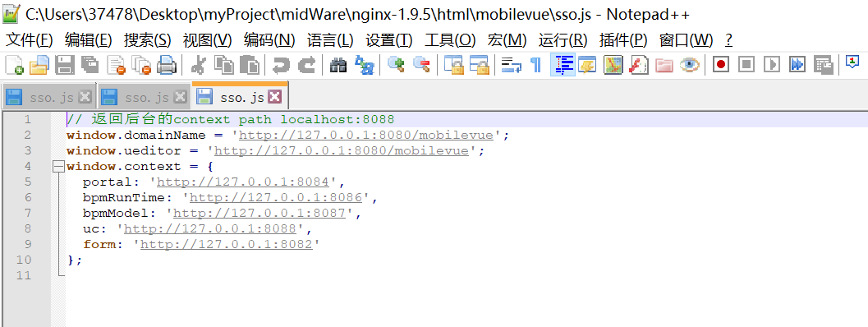868x327 pixels.
Task: Undo the last edit with the toolbar icon
Action: (x=281, y=65)
